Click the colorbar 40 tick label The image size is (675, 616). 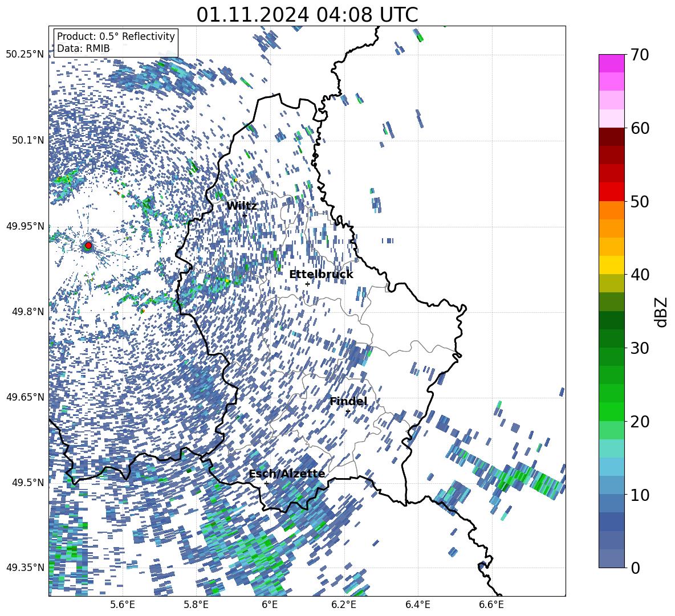640,275
